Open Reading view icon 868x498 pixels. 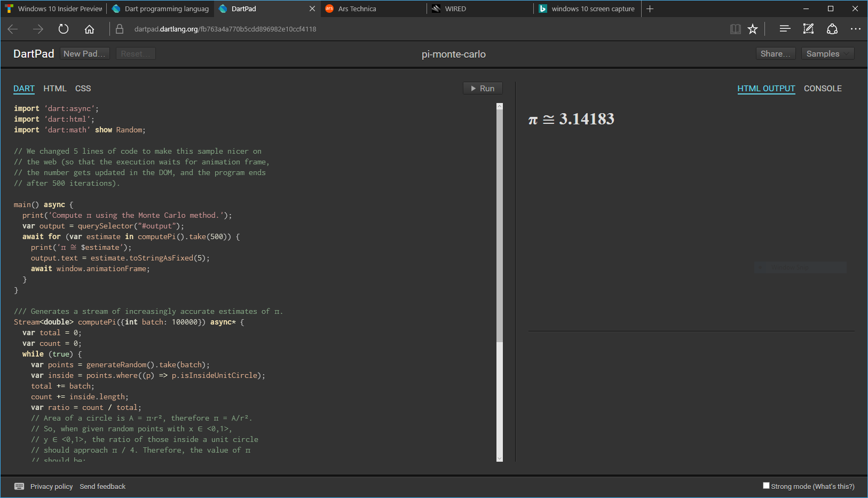[736, 29]
